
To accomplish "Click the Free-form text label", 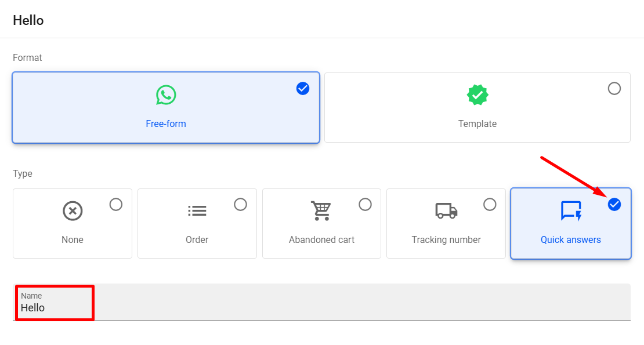I will pos(166,124).
